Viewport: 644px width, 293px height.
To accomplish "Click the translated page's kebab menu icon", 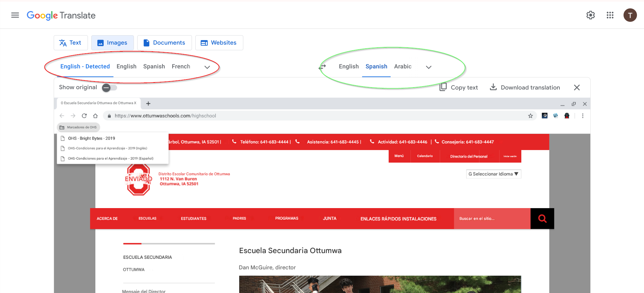I will (583, 116).
